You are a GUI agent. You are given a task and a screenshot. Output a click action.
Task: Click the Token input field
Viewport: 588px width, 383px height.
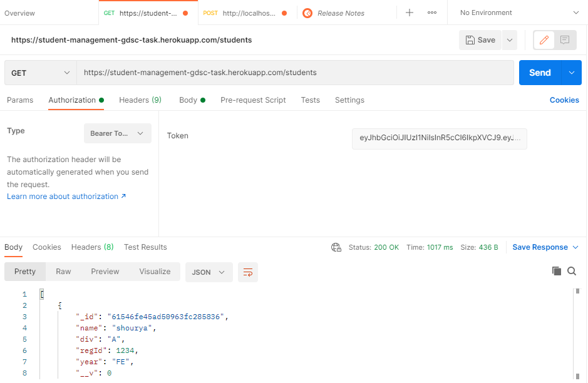pyautogui.click(x=439, y=139)
